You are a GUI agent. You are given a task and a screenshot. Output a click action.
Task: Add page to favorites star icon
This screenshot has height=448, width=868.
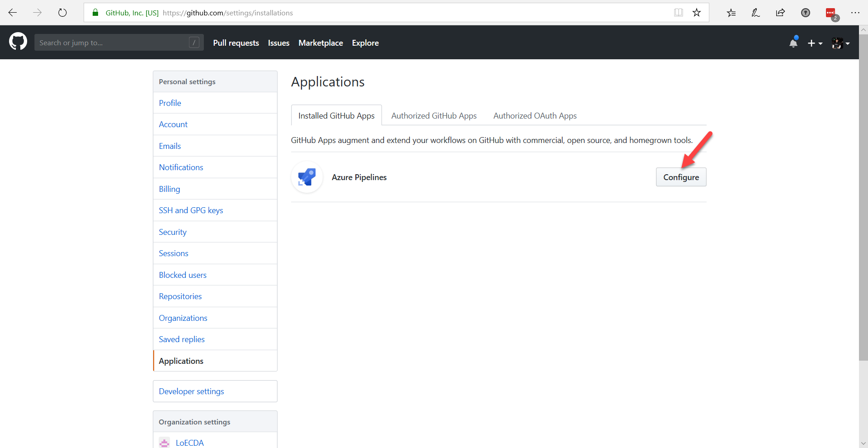click(x=697, y=13)
